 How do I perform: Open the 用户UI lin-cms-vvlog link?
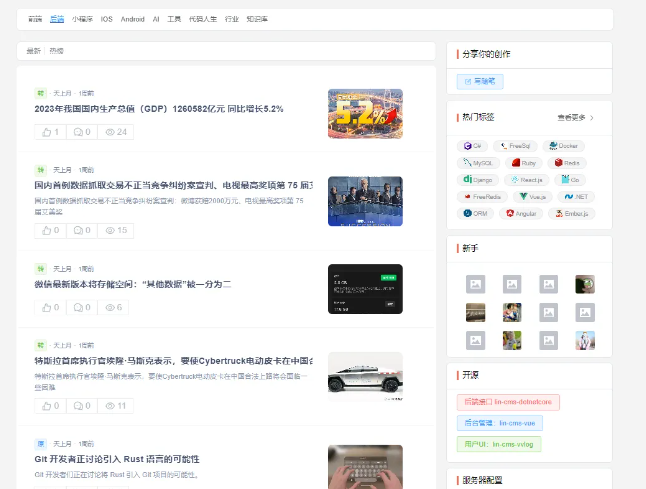tap(499, 444)
